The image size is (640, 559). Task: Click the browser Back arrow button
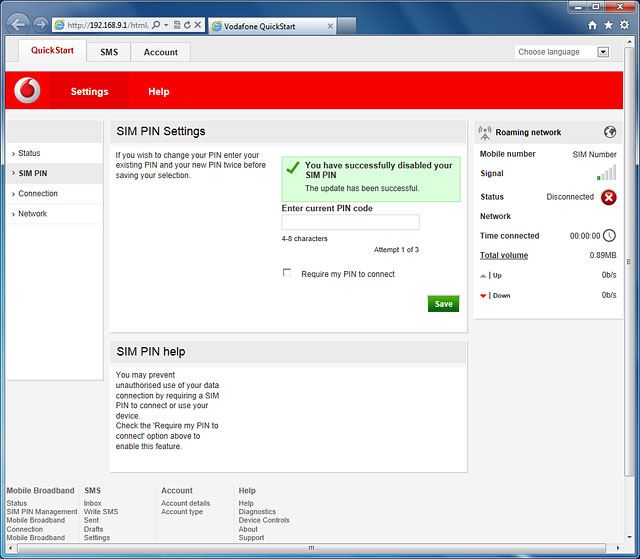click(x=18, y=24)
